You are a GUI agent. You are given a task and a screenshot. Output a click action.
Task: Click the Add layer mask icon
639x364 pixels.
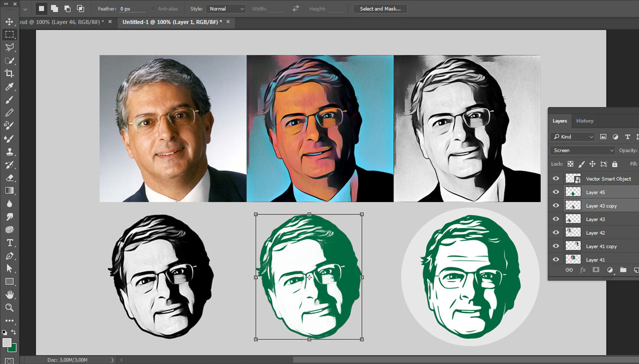[x=596, y=270]
